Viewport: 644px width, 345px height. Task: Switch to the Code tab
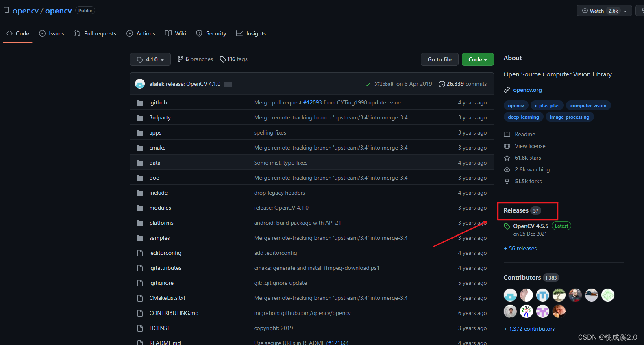point(17,33)
